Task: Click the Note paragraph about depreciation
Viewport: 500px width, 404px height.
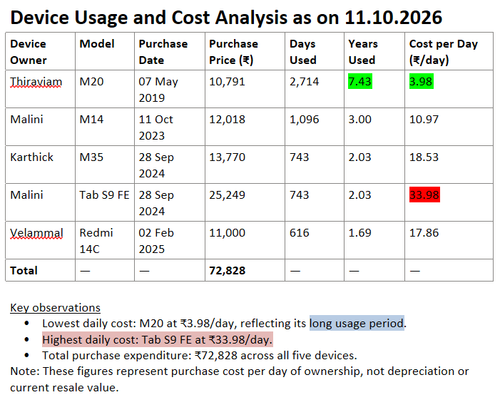Action: click(x=239, y=379)
